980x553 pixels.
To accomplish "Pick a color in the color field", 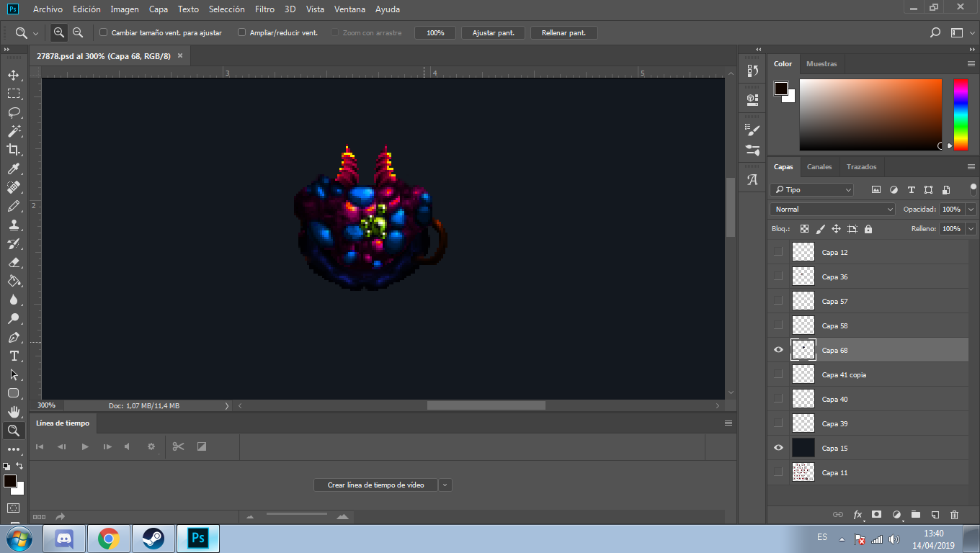I will pyautogui.click(x=870, y=114).
